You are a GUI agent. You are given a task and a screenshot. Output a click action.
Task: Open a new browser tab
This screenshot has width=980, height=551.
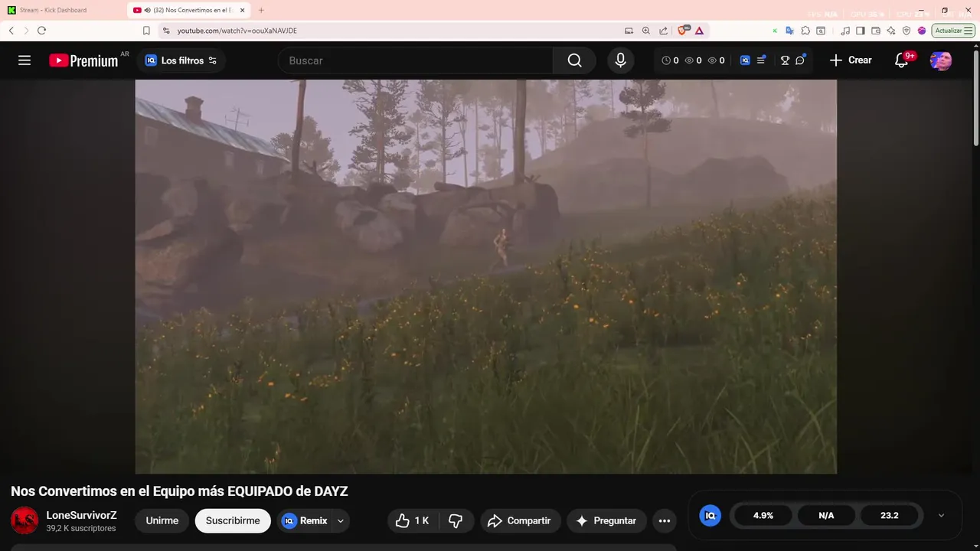click(x=261, y=10)
